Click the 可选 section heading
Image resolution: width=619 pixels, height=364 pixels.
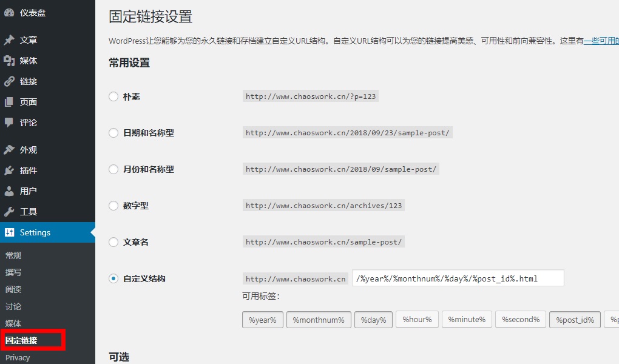tap(119, 357)
